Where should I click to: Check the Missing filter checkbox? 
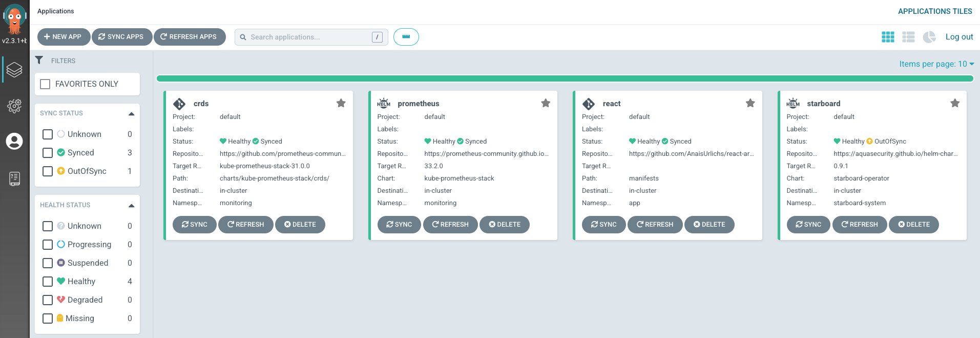tap(48, 318)
